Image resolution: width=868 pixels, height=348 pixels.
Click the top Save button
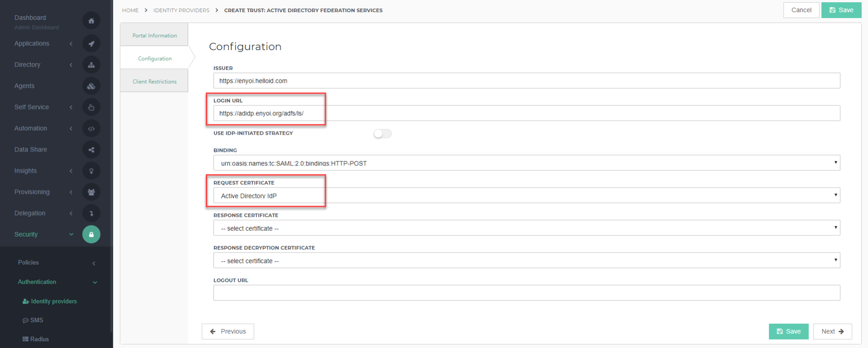tap(841, 10)
